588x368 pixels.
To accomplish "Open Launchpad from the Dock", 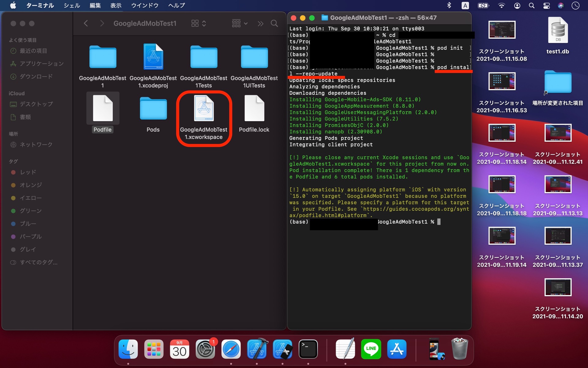I will 154,349.
